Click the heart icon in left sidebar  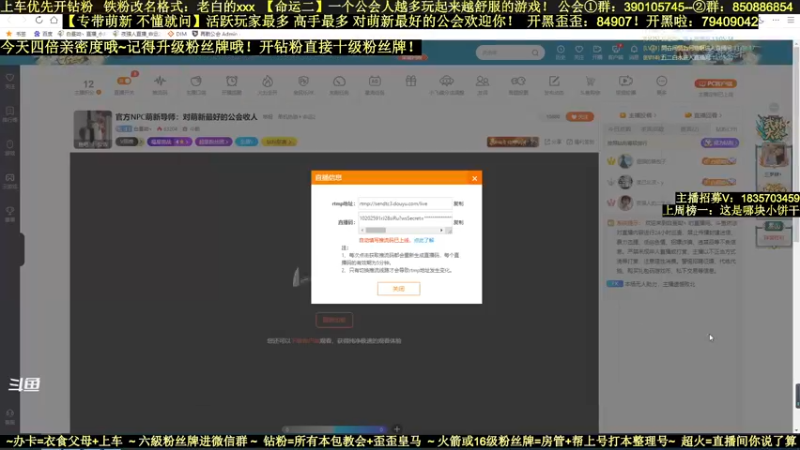[10, 78]
